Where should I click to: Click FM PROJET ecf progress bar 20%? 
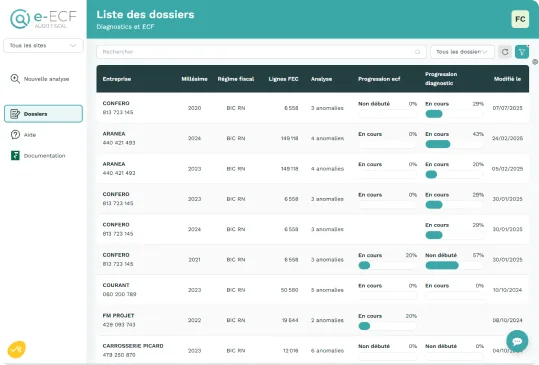(387, 326)
